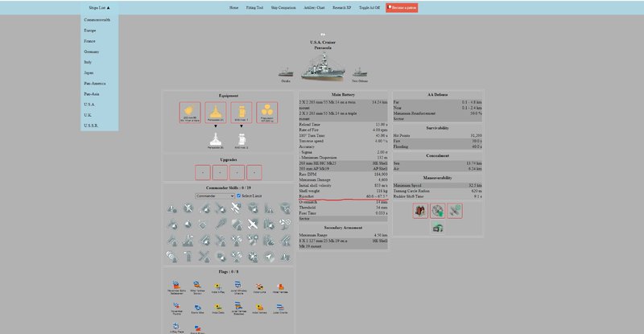Viewport: 644px width, 334px height.
Task: Choose Commonwealth from the ships list
Action: pos(97,20)
